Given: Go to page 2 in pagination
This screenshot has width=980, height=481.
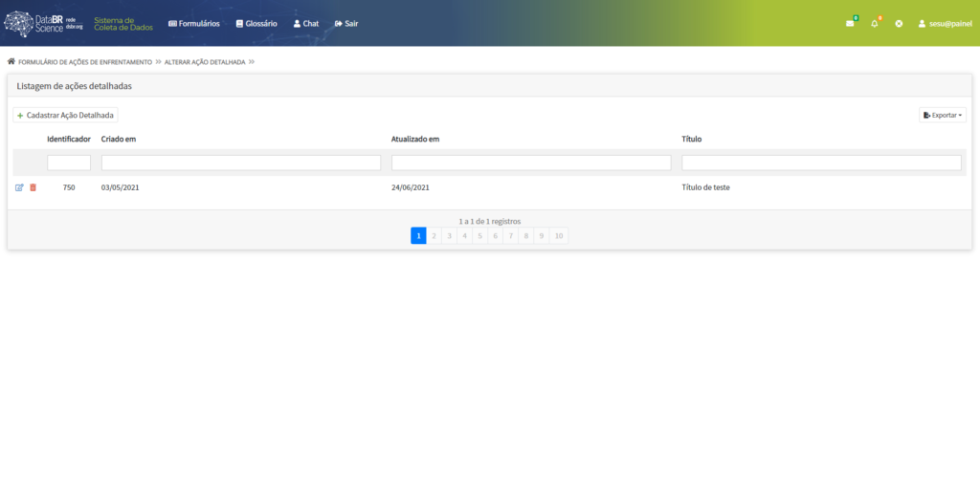Looking at the screenshot, I should click(434, 235).
